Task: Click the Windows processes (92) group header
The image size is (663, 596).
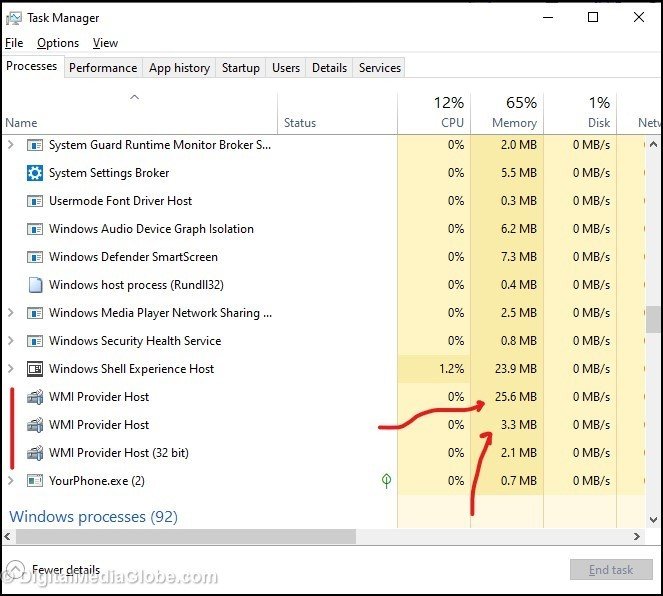Action: pos(93,517)
